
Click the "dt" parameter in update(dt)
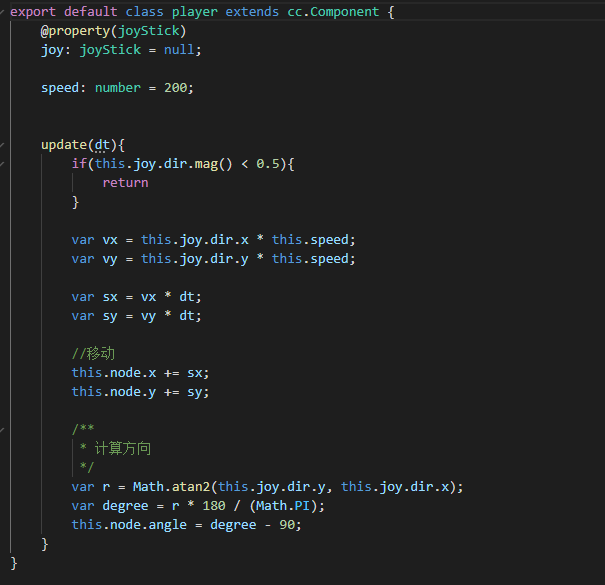(102, 145)
